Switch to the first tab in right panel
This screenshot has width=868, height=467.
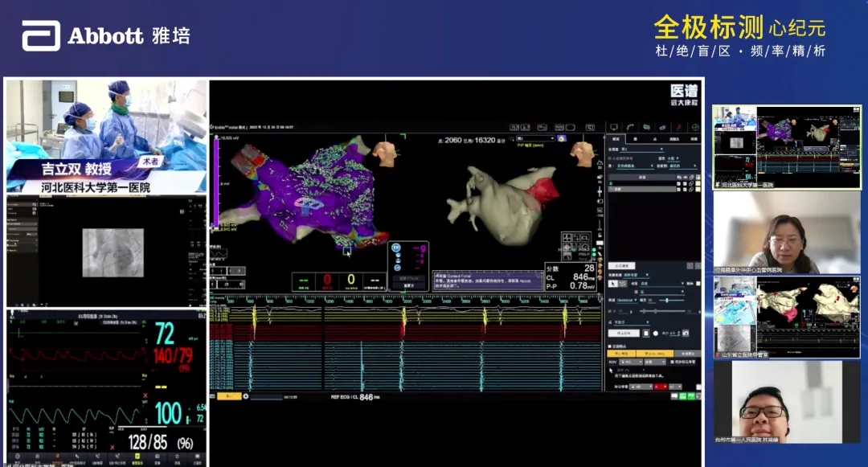615,138
